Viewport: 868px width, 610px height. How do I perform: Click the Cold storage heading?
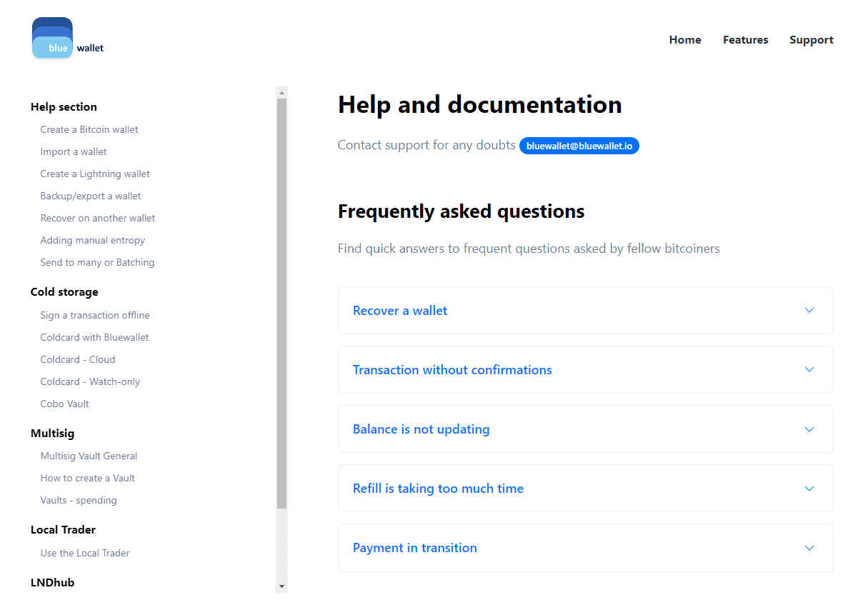click(64, 292)
